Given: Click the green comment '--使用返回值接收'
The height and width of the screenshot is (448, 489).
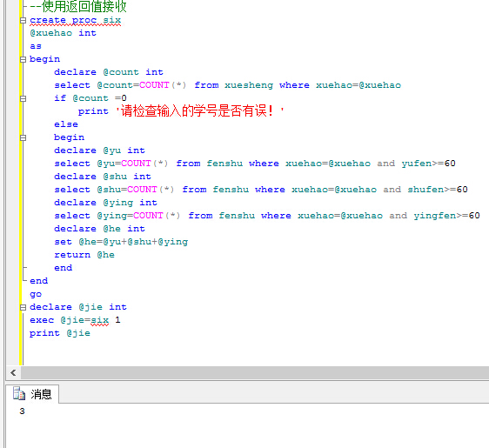Looking at the screenshot, I should tap(78, 6).
